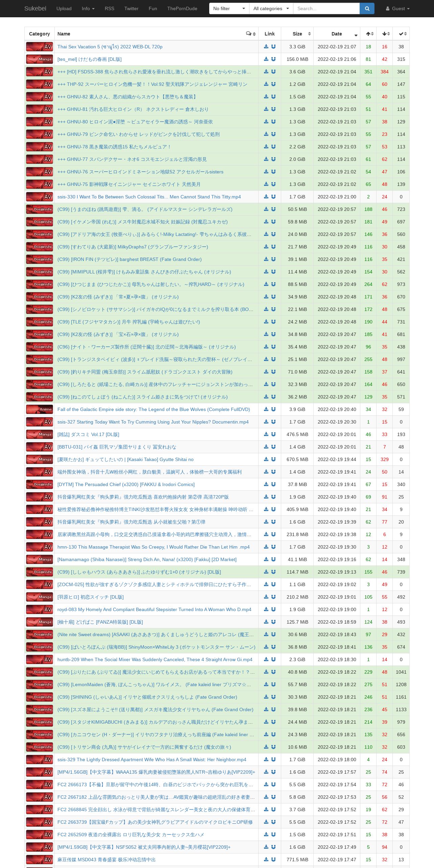434x868 pixels.
Task: Sort by leechers down-arrow column header
Action: point(385,34)
